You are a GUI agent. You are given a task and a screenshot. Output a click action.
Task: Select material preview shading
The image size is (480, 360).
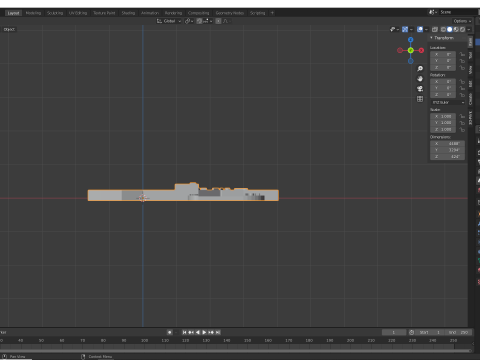(x=456, y=29)
